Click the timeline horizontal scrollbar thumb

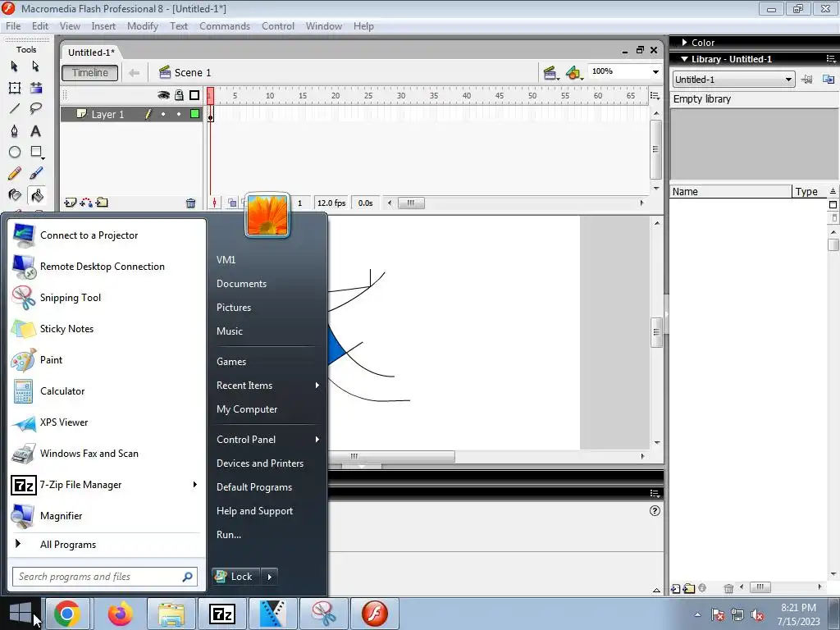click(x=411, y=203)
